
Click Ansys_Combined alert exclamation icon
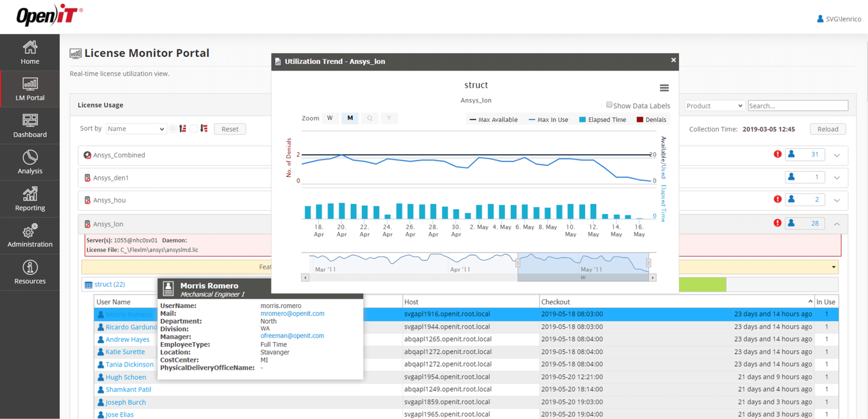coord(777,154)
